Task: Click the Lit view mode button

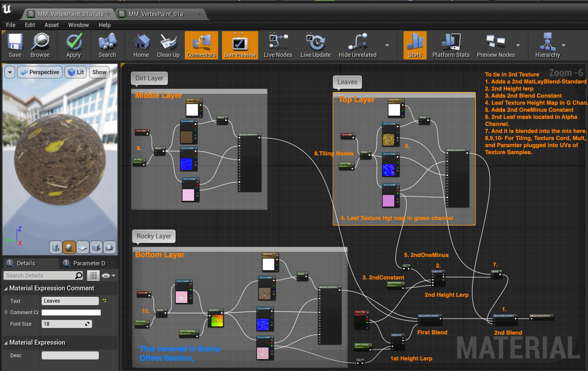Action: [x=76, y=72]
